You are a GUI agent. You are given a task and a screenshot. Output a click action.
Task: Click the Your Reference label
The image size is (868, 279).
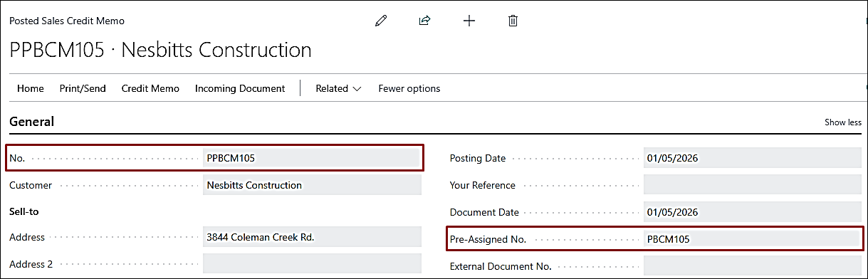[x=483, y=185]
